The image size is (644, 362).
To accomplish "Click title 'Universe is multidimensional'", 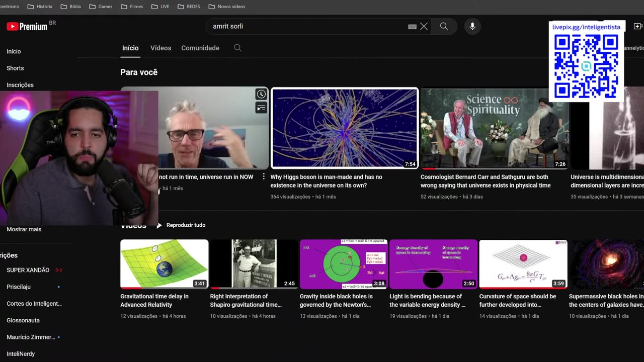I will pyautogui.click(x=607, y=181).
